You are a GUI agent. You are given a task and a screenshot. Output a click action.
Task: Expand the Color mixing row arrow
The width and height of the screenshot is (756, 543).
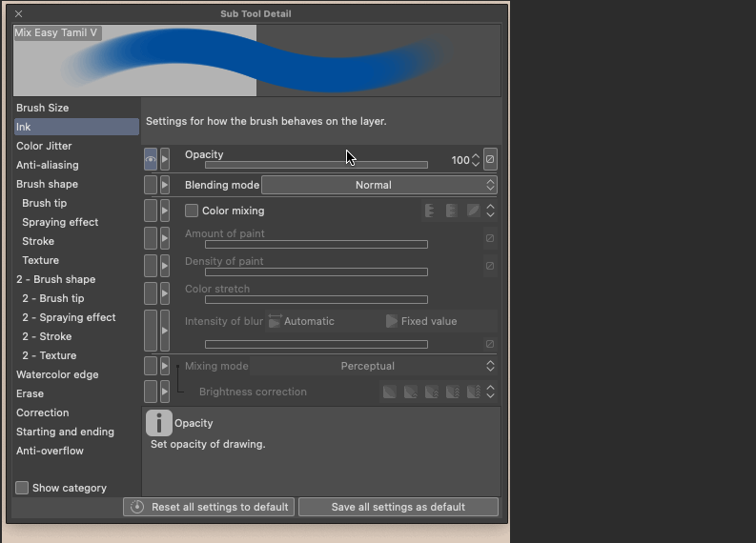coord(165,211)
